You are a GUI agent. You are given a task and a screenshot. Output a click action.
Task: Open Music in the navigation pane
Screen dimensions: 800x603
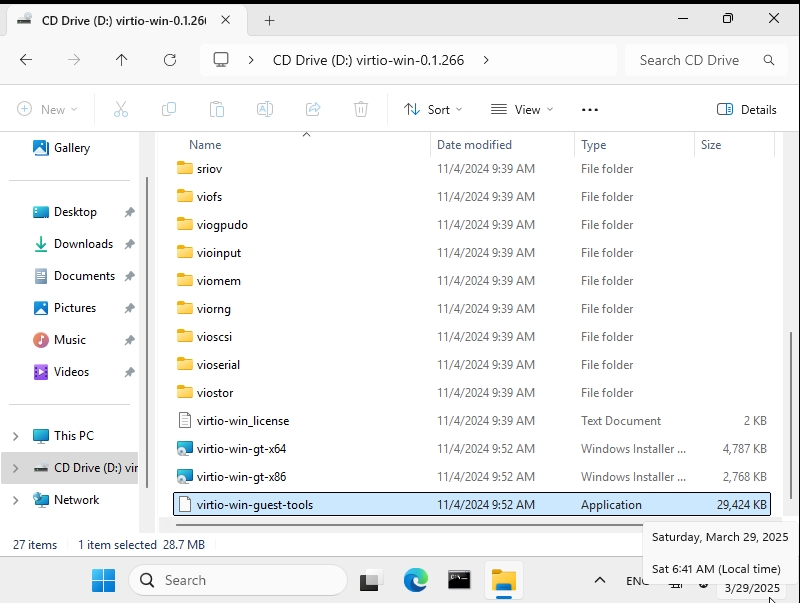(x=59, y=340)
